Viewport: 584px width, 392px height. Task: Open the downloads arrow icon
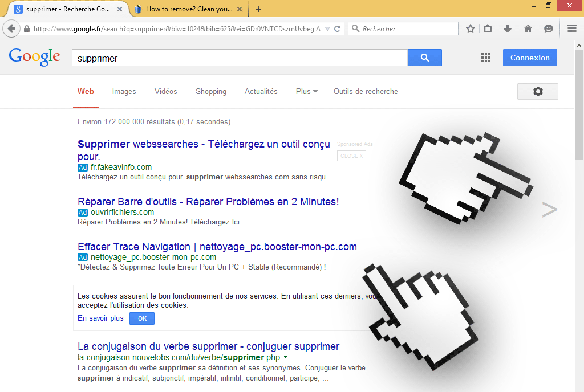(507, 28)
